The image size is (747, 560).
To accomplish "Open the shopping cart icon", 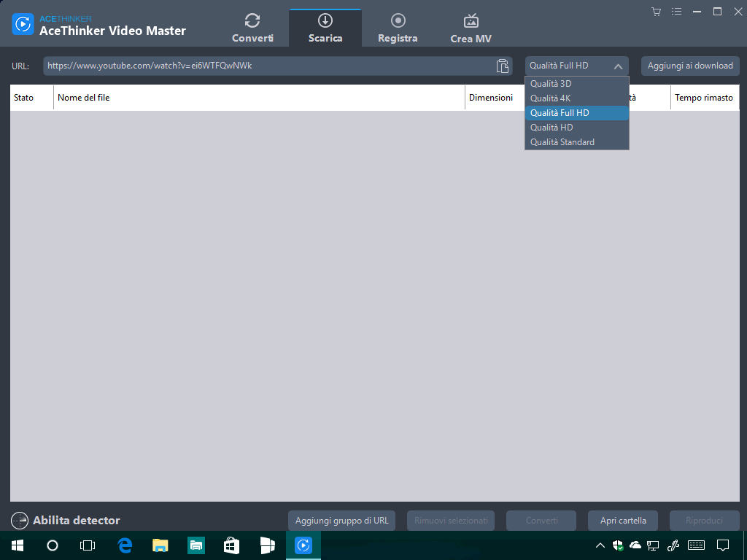I will 656,12.
